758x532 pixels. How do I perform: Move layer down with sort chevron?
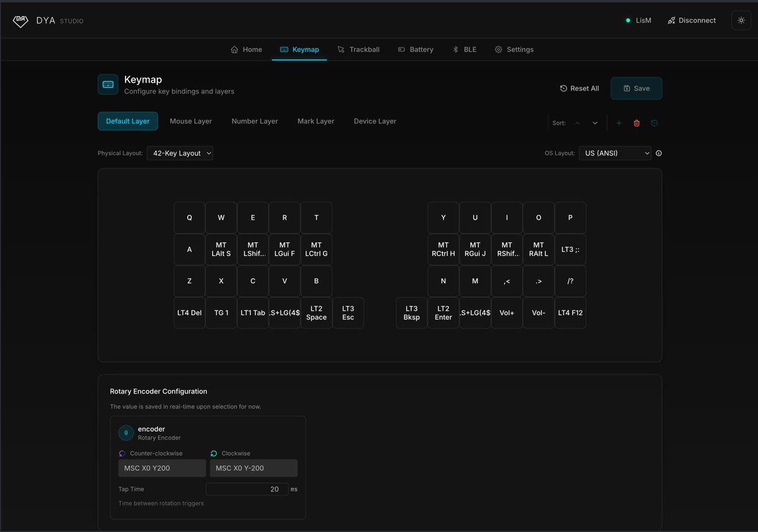click(595, 123)
